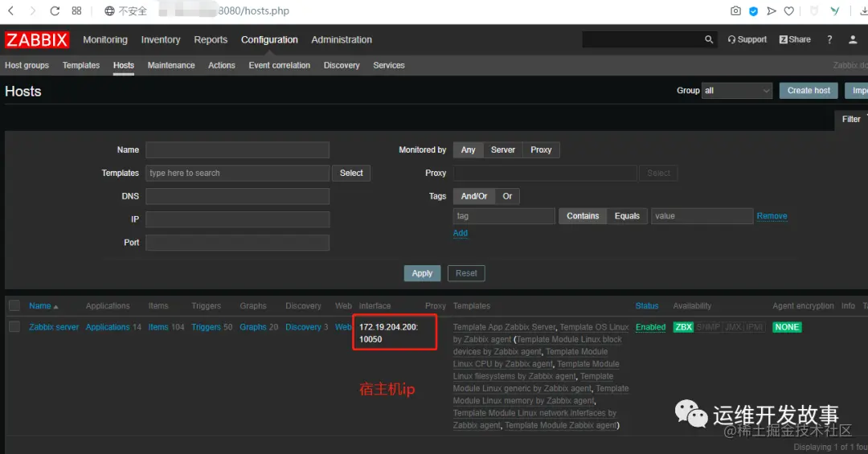Sort hosts by Name column

click(43, 305)
